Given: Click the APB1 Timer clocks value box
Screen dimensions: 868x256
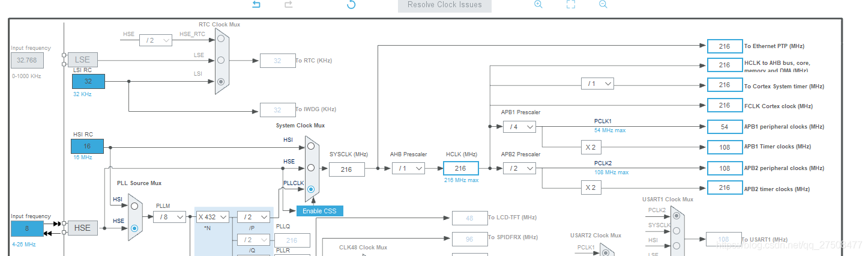Looking at the screenshot, I should tap(725, 147).
